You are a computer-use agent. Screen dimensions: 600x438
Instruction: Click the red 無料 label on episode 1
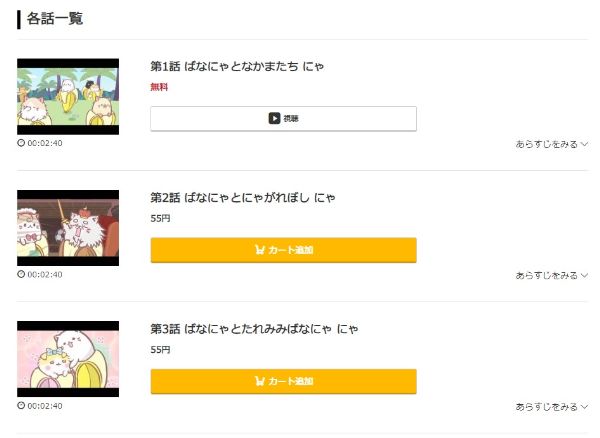pos(159,87)
